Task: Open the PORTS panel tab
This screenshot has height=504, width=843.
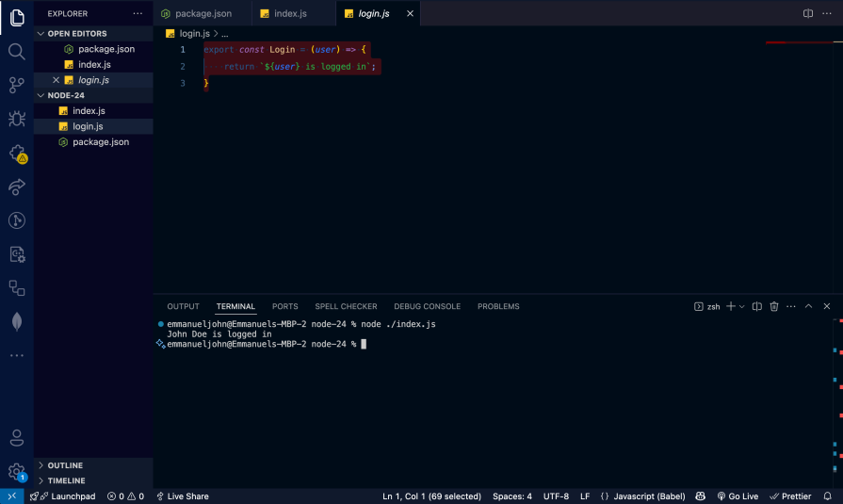Action: (x=285, y=306)
